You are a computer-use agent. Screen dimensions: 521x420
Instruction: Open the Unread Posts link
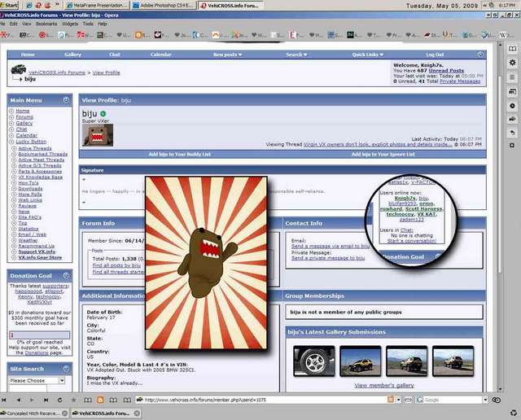446,71
